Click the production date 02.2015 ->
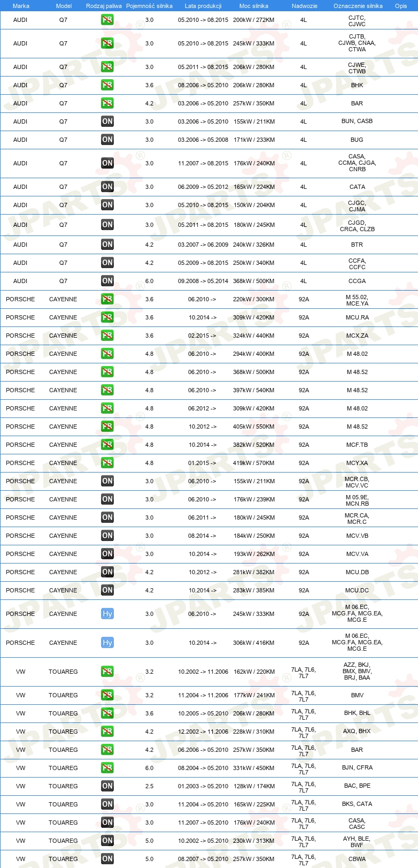 (x=202, y=336)
